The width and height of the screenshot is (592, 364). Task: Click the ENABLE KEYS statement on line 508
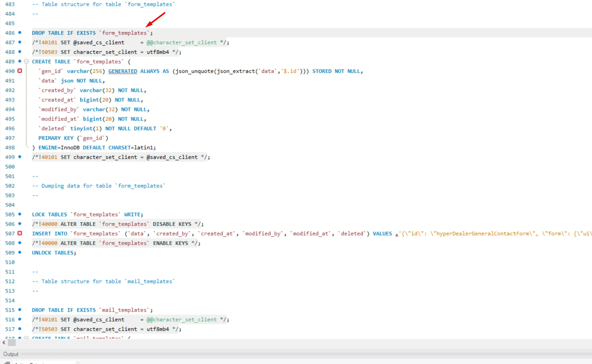point(116,243)
